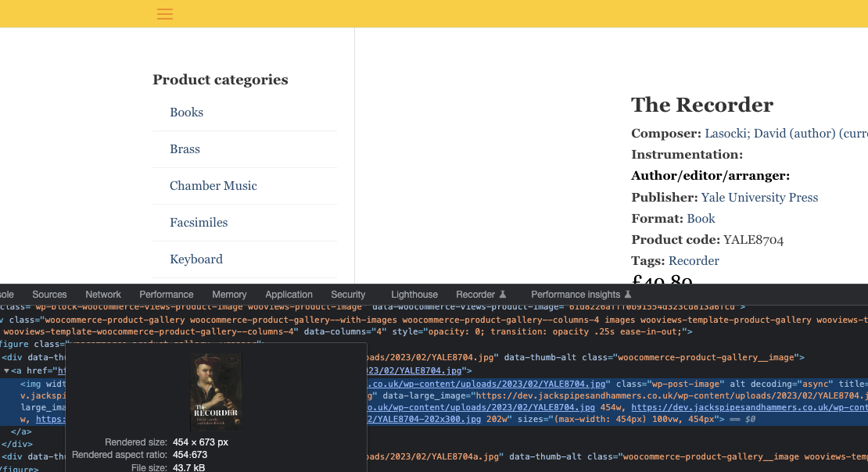Select the closing </a> tag line
The image size is (868, 472).
pyautogui.click(x=21, y=431)
